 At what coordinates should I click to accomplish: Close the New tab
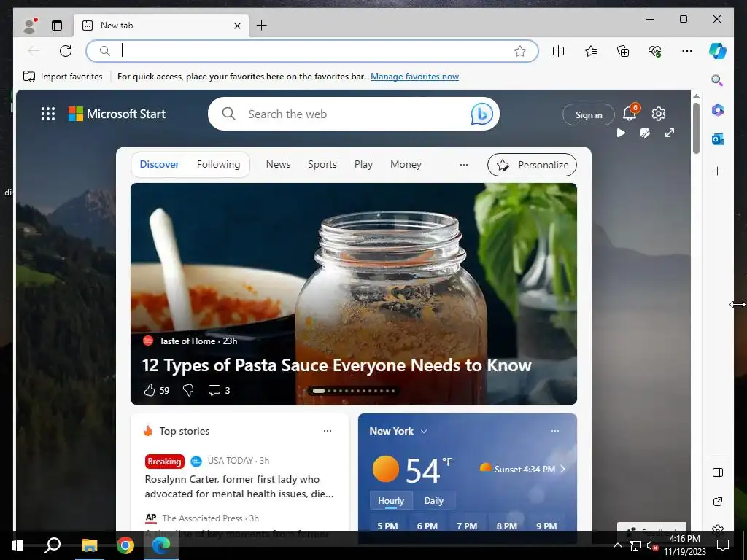point(237,26)
